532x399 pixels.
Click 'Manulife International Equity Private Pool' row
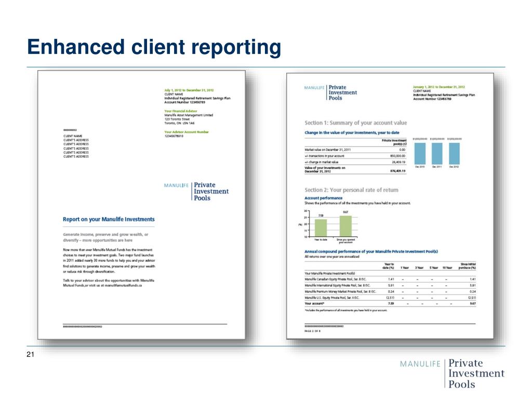click(390, 285)
